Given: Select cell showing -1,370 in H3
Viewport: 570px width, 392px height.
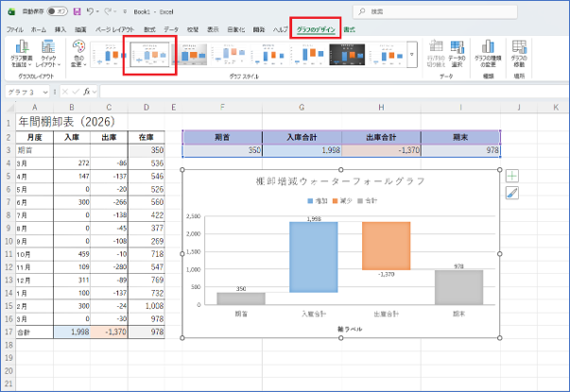Looking at the screenshot, I should (x=381, y=150).
